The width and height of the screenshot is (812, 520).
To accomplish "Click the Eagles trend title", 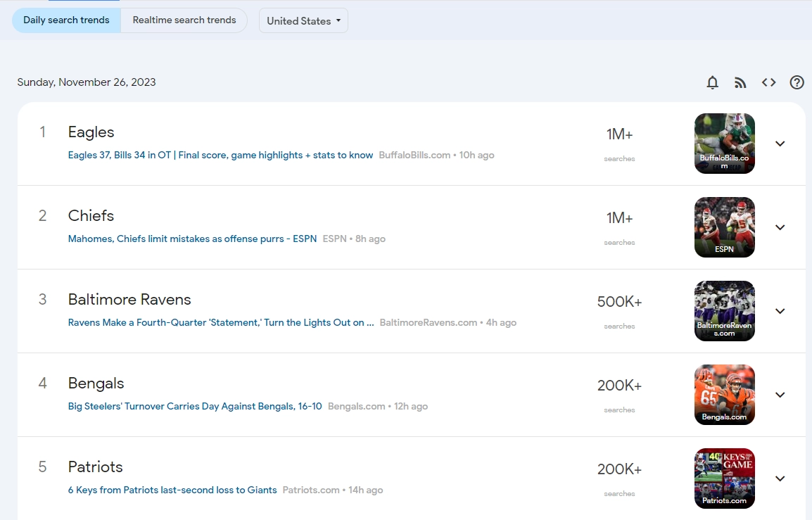I will point(91,132).
